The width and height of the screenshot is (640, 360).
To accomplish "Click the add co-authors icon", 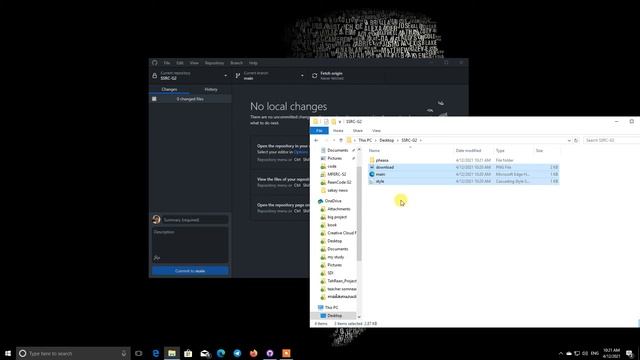I will tap(157, 258).
